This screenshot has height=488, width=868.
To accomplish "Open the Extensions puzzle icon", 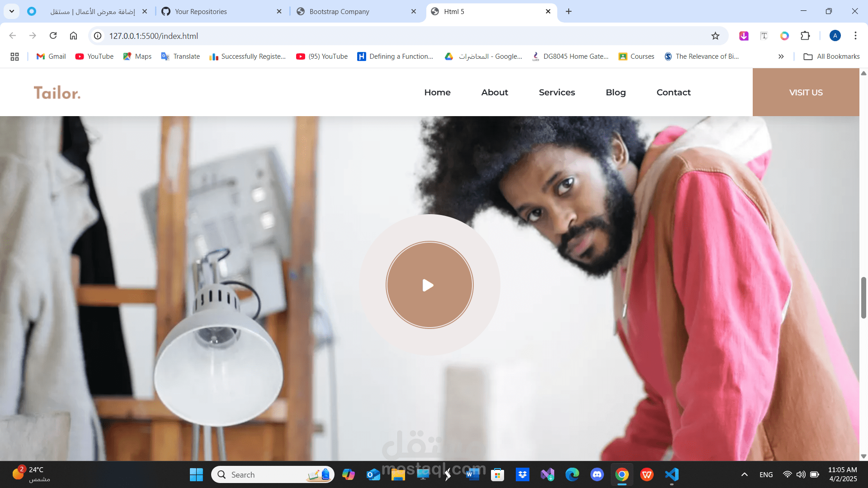I will (x=805, y=36).
